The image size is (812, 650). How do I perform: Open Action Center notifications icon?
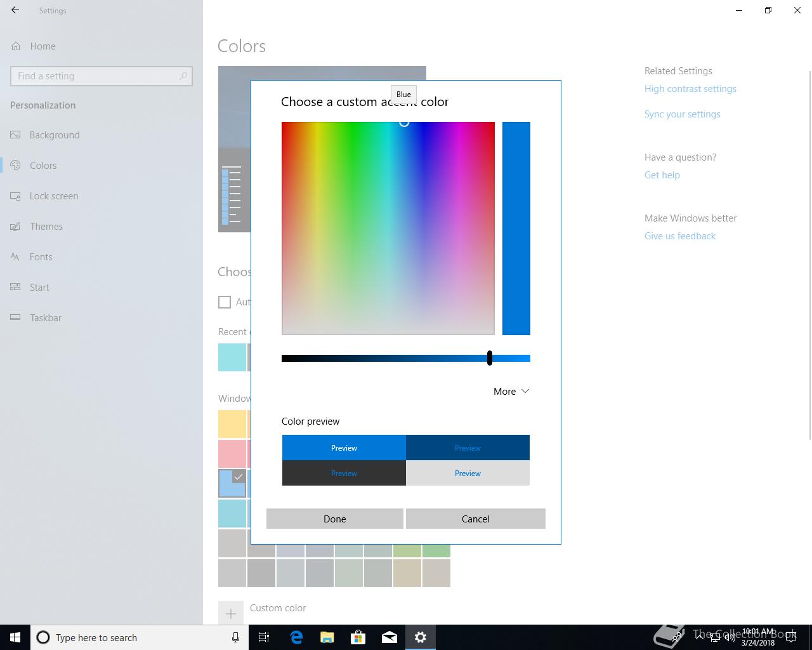click(x=791, y=637)
